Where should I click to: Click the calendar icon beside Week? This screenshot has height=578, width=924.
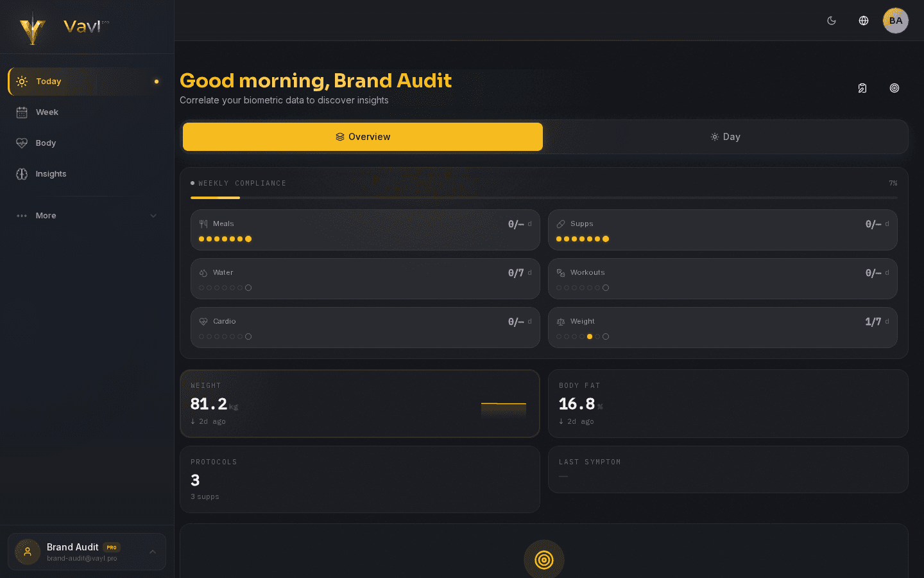pos(22,112)
